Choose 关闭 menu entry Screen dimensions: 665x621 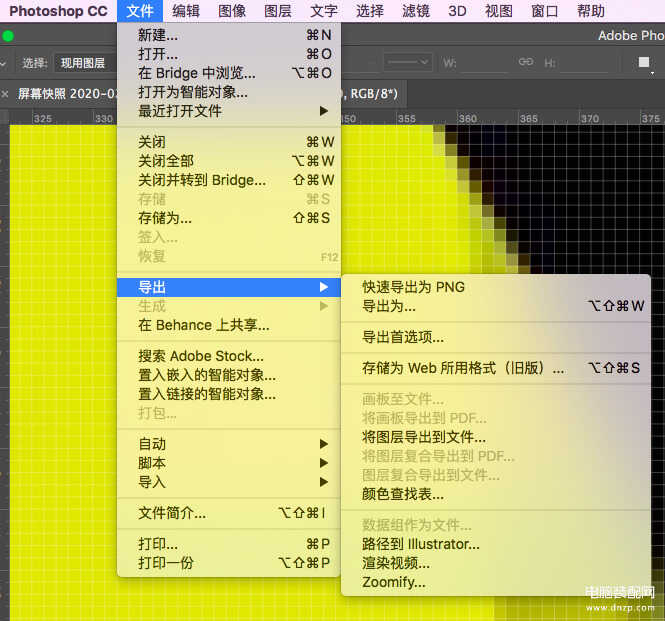pos(229,142)
